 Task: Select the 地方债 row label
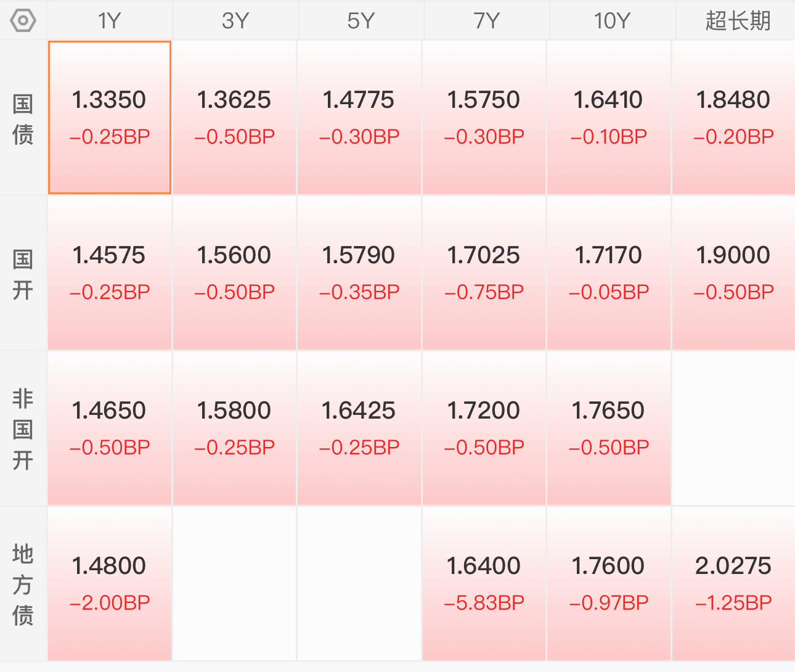coord(23,584)
